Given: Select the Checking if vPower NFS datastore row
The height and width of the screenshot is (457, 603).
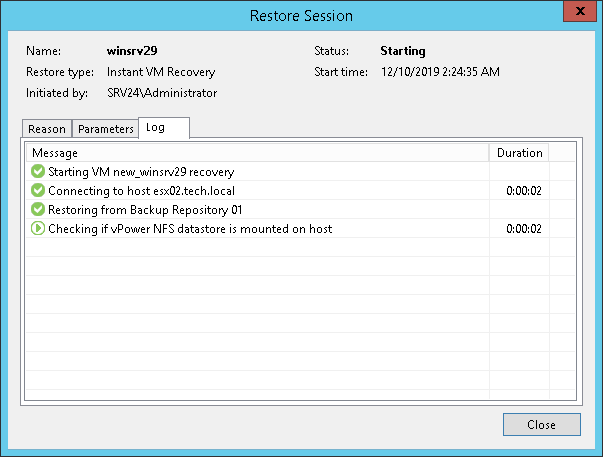Looking at the screenshot, I should pyautogui.click(x=190, y=229).
